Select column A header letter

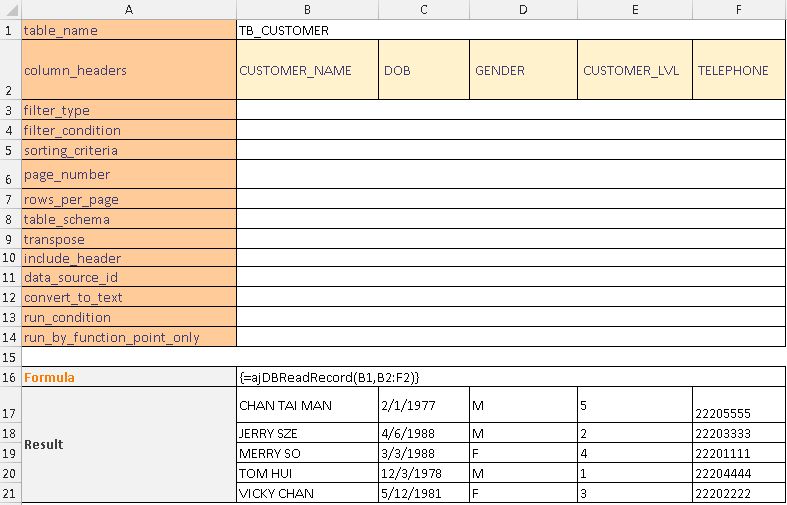128,9
